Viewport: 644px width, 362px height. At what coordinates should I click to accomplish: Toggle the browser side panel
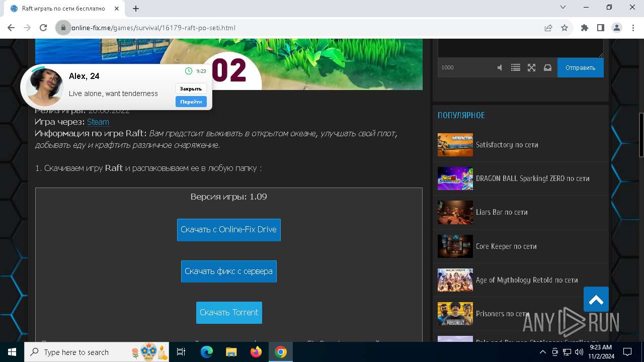601,28
